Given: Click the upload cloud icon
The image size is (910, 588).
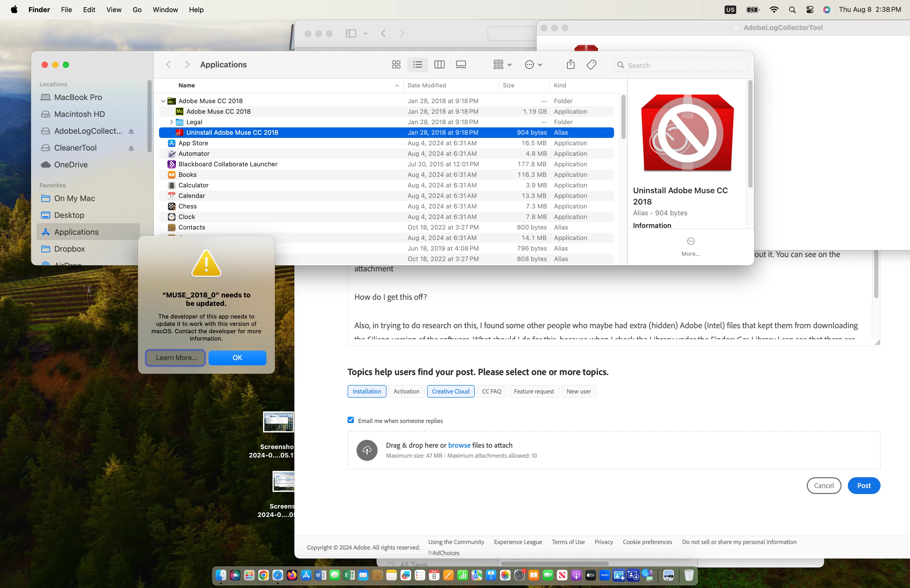Looking at the screenshot, I should tap(367, 450).
